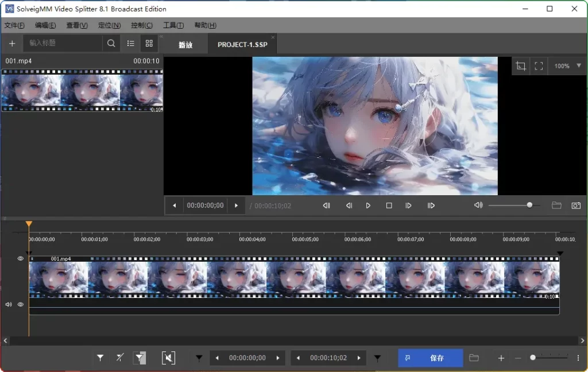The width and height of the screenshot is (588, 372).
Task: Click the cut out selected fragment icon
Action: click(x=168, y=358)
